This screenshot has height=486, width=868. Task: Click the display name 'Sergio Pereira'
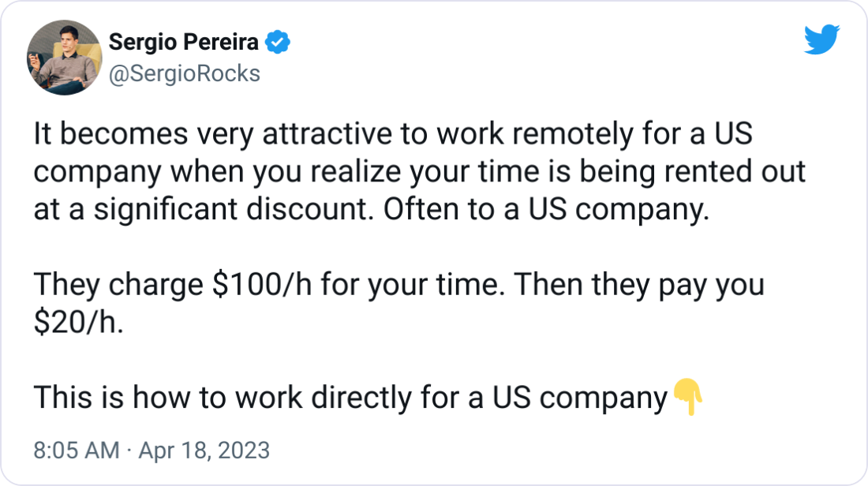(x=183, y=42)
